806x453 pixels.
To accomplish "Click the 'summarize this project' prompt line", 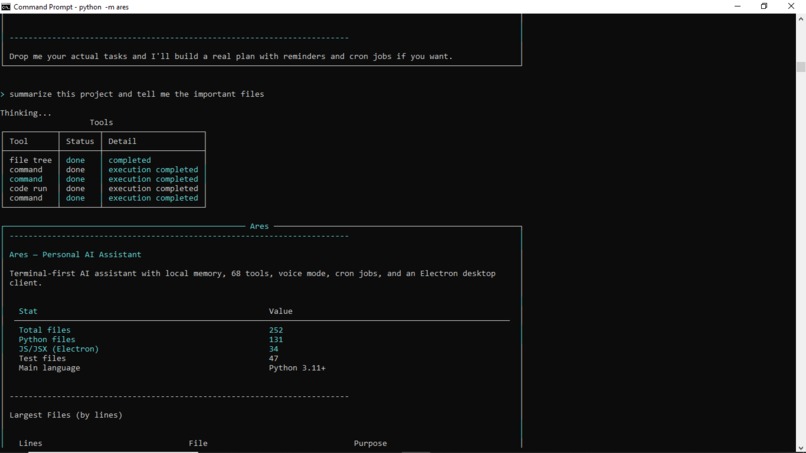I will coord(137,94).
